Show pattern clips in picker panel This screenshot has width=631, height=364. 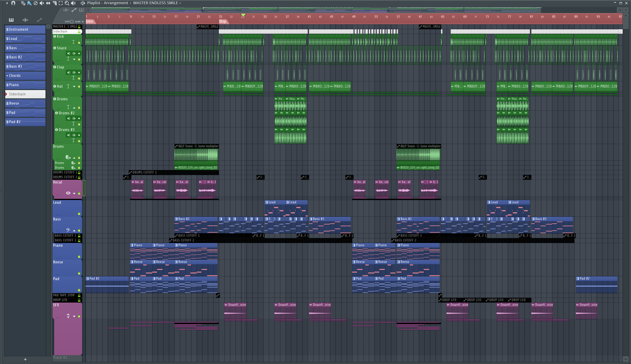point(11,20)
